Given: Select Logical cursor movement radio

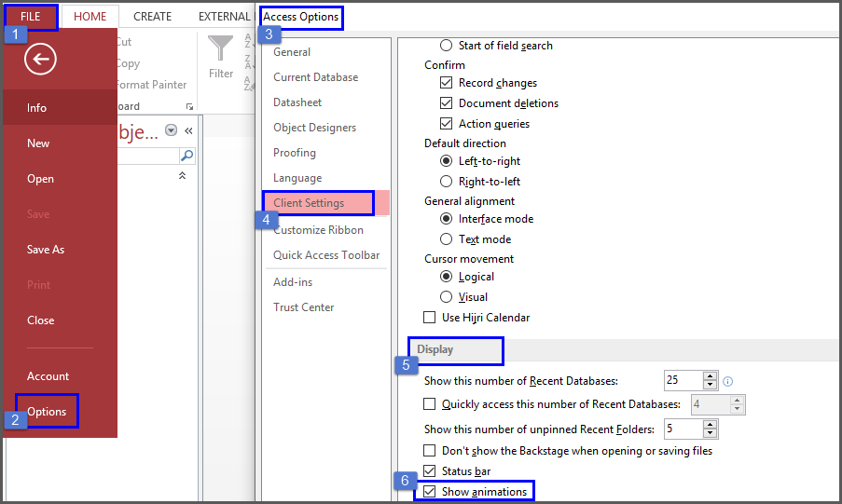Looking at the screenshot, I should pos(447,277).
